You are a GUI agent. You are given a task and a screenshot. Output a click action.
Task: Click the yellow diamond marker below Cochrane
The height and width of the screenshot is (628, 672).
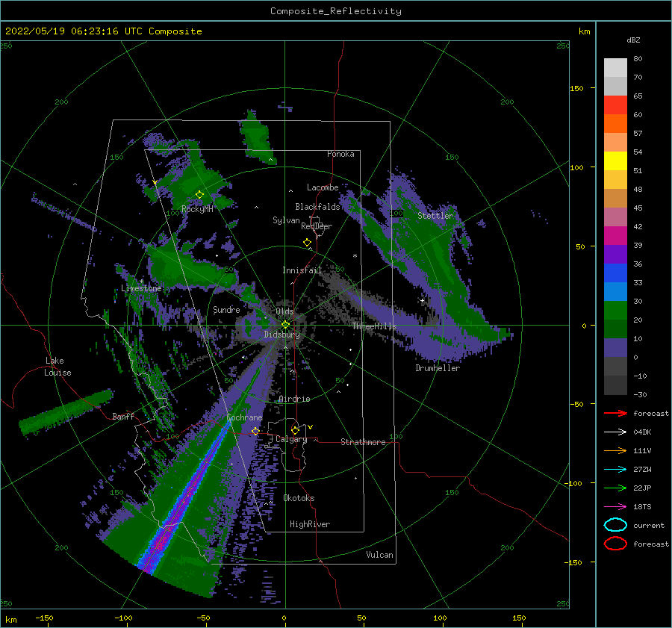click(x=255, y=431)
